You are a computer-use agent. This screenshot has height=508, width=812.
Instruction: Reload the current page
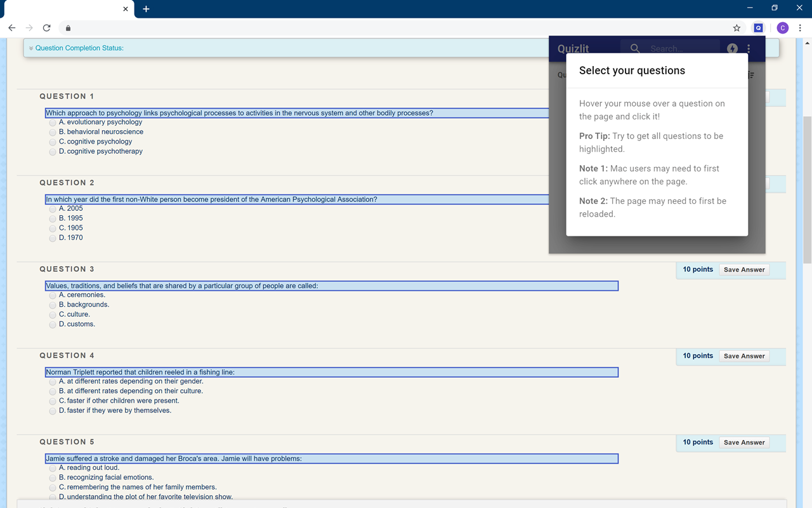pos(46,28)
